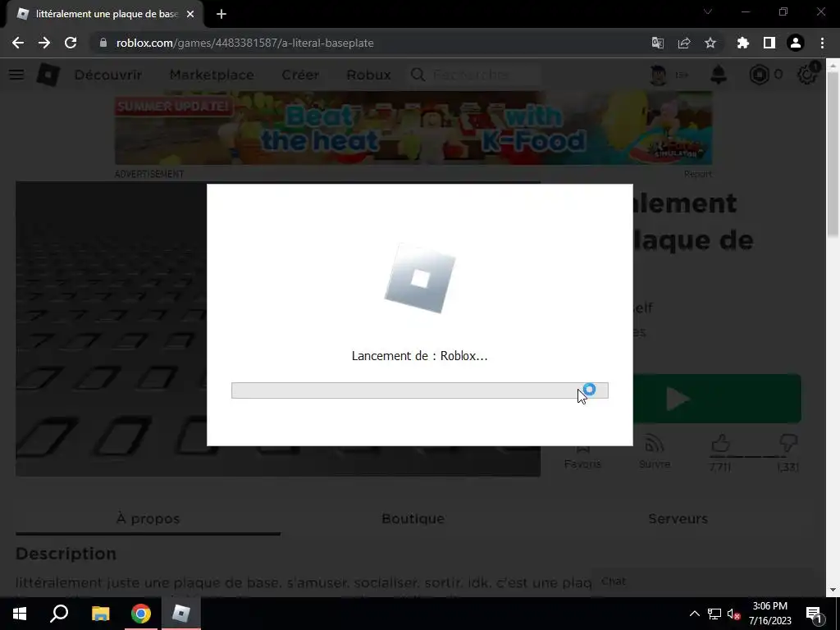Open the Chrome profile avatar
The width and height of the screenshot is (840, 630).
click(x=796, y=43)
